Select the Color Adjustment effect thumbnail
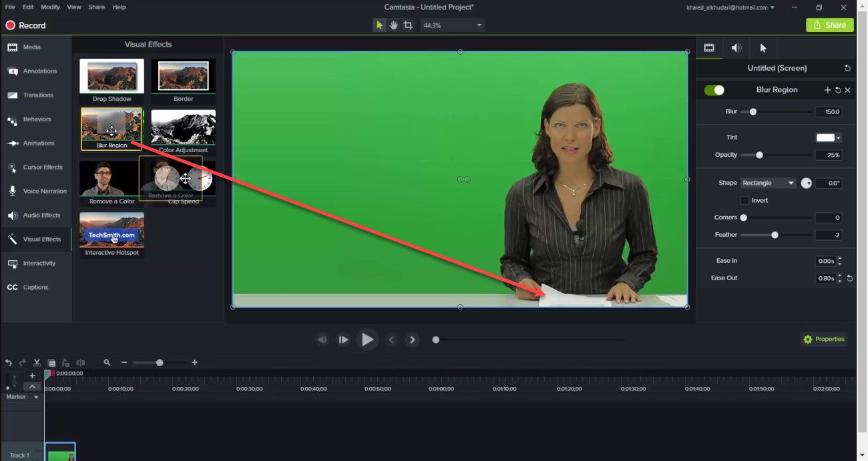Viewport: 868px width, 461px height. [x=184, y=132]
